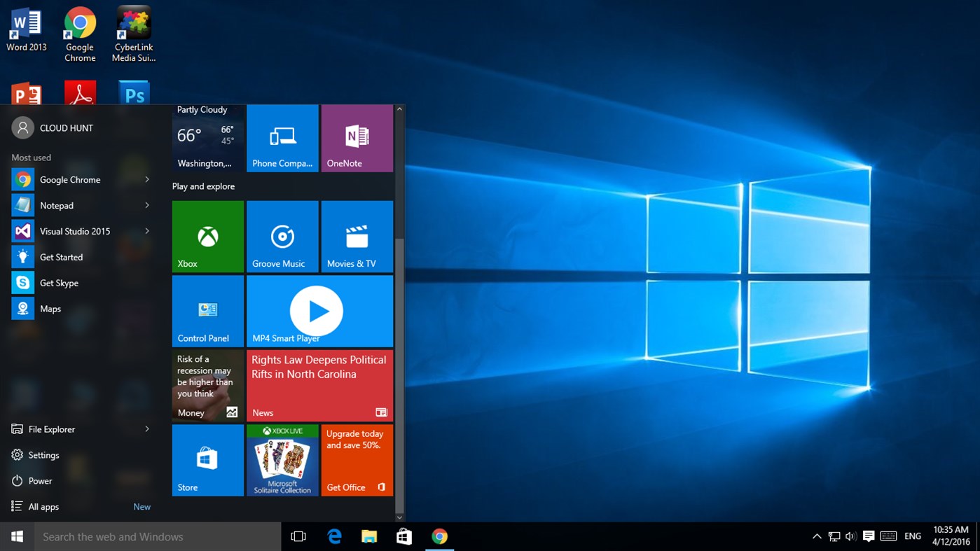Image resolution: width=980 pixels, height=551 pixels.
Task: Open the touch keyboard tray icon
Action: (888, 536)
